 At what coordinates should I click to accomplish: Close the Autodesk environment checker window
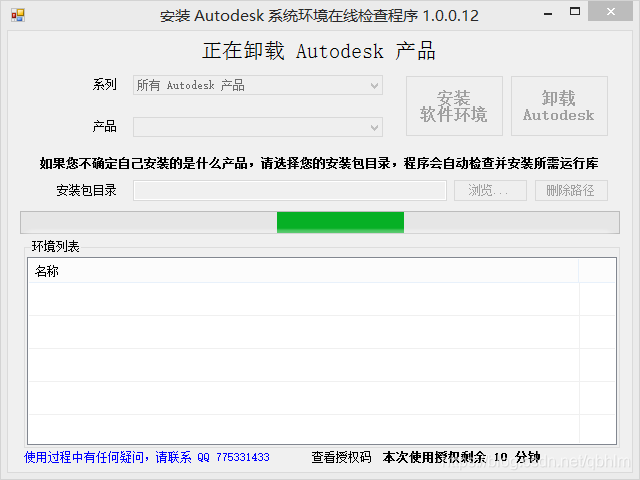[x=615, y=15]
